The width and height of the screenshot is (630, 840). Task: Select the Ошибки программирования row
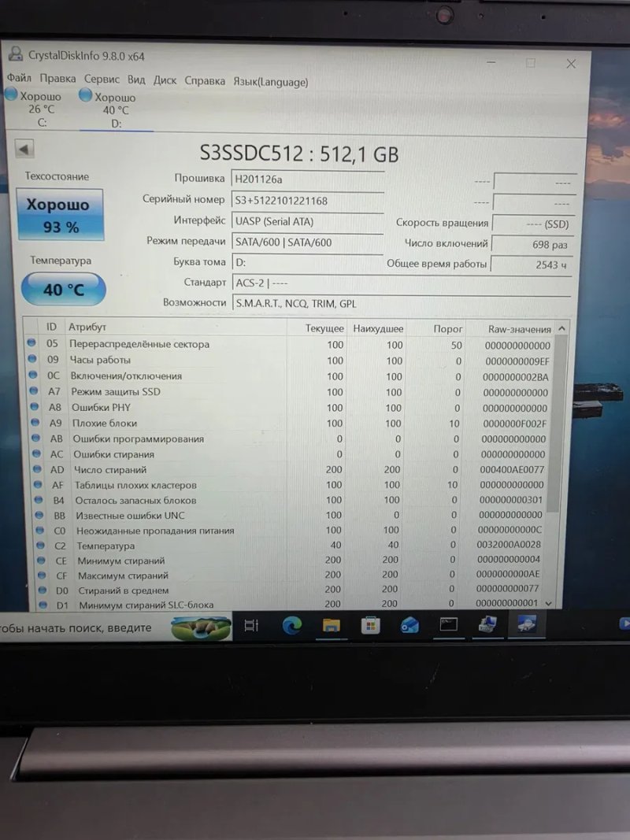pos(289,439)
